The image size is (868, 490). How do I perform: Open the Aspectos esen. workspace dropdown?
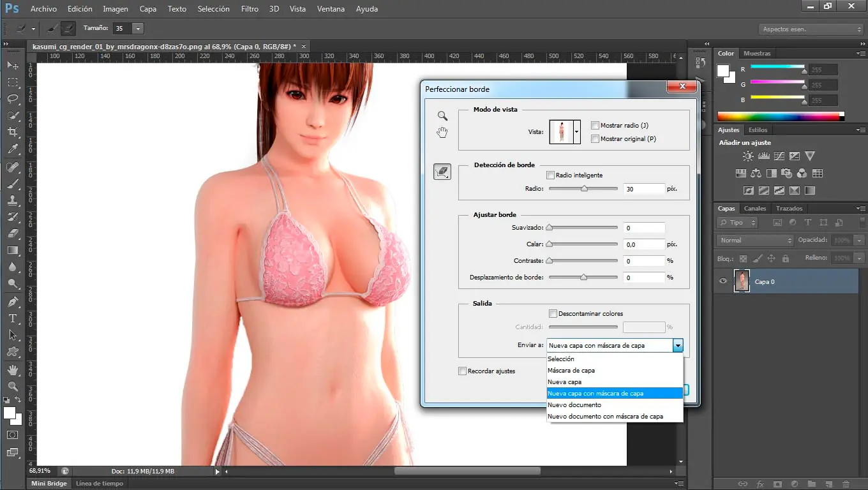point(811,29)
